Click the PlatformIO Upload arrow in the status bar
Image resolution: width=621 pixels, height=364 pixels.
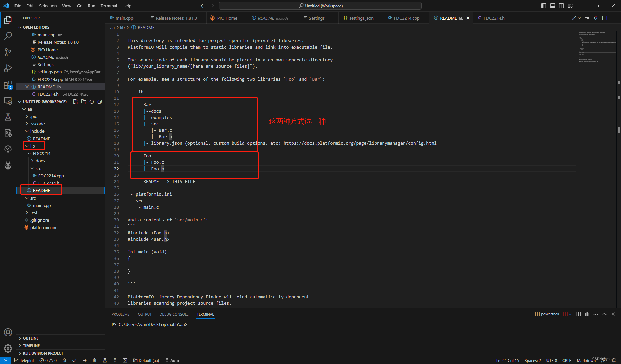tap(85, 360)
